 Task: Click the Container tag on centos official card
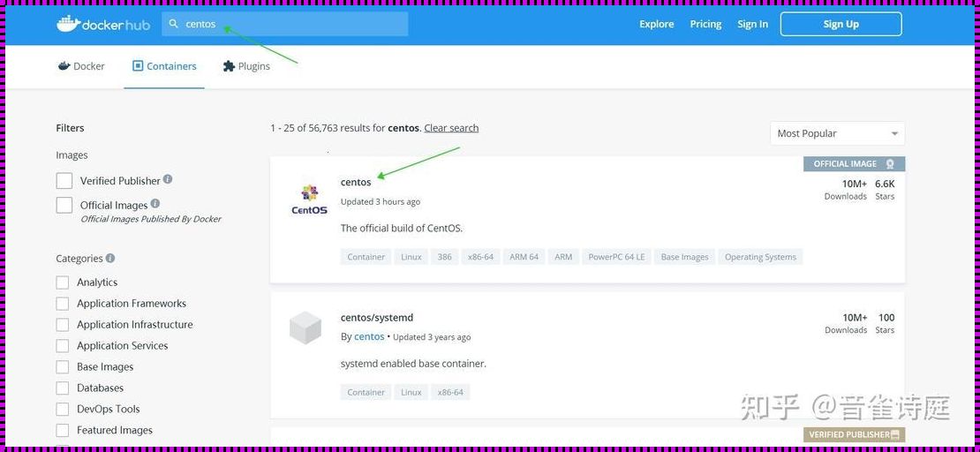(366, 257)
